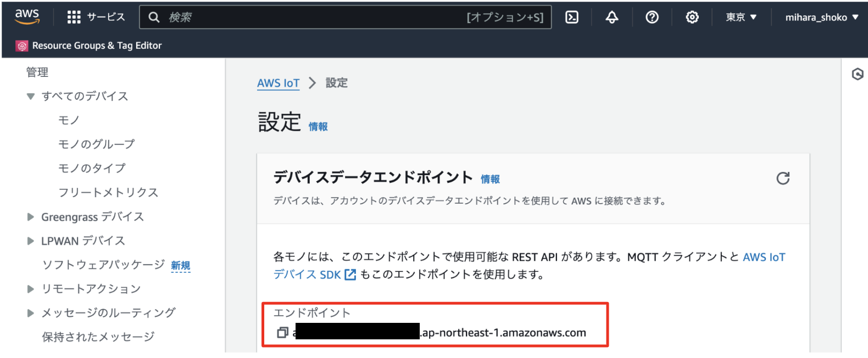
Task: Open 保持されたメッセージ in the sidebar
Action: 98,337
